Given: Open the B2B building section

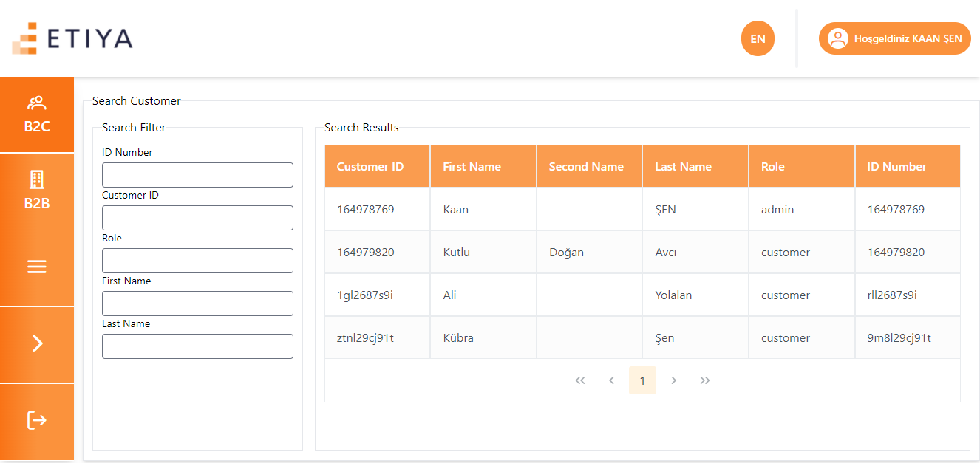Looking at the screenshot, I should click(x=37, y=191).
